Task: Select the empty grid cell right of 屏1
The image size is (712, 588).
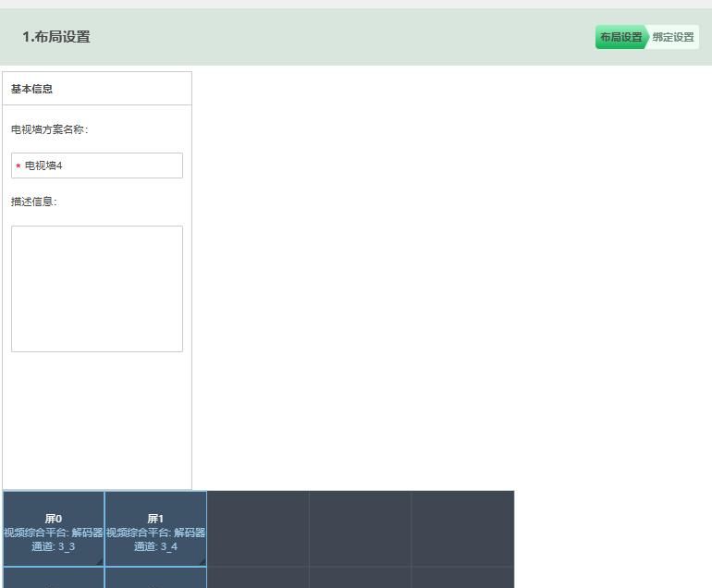Action: tap(258, 529)
